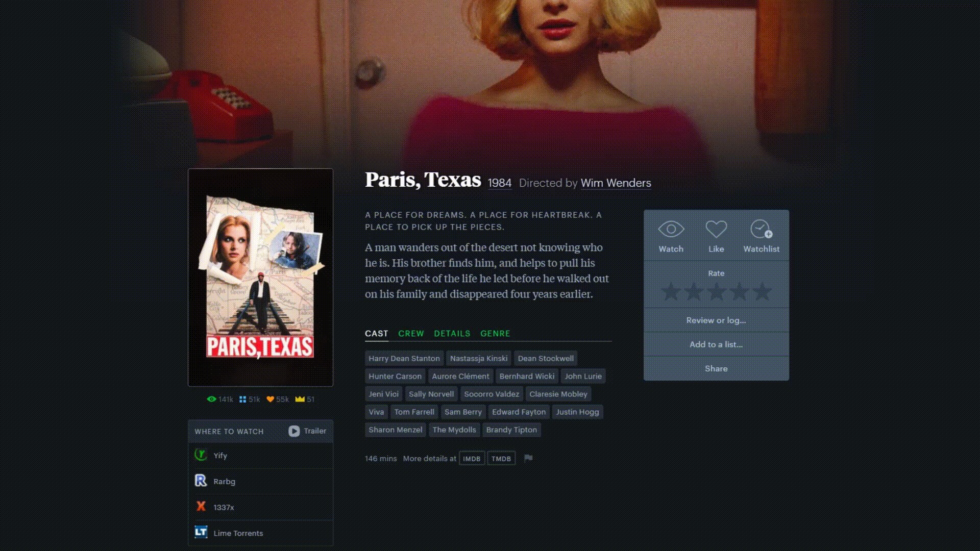
Task: Click the IMDB details button
Action: (471, 459)
